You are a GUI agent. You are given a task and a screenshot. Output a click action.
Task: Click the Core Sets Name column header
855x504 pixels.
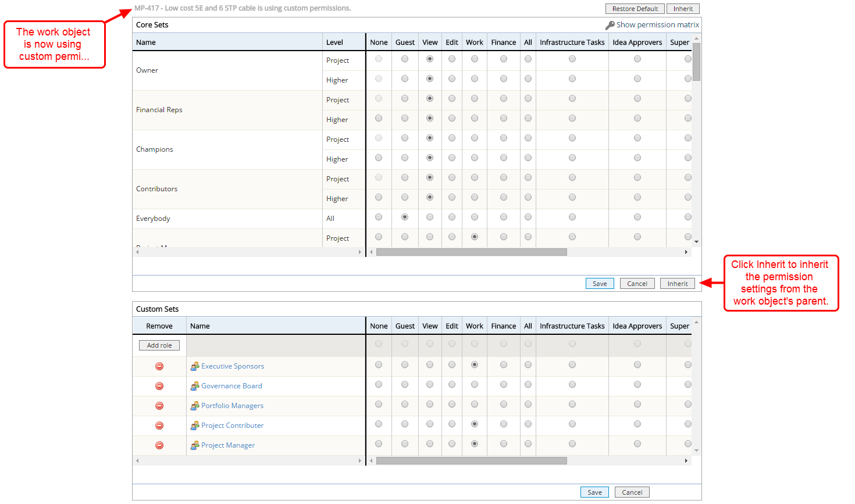coord(227,42)
